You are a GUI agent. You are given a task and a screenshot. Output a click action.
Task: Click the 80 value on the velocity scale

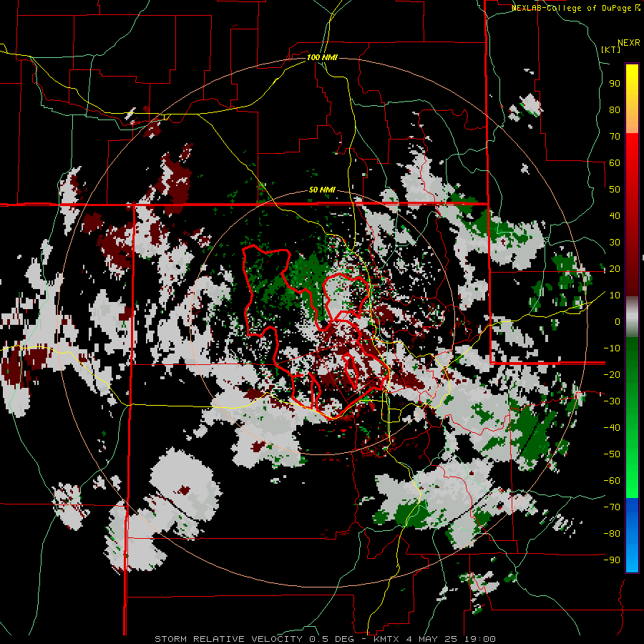tap(615, 110)
